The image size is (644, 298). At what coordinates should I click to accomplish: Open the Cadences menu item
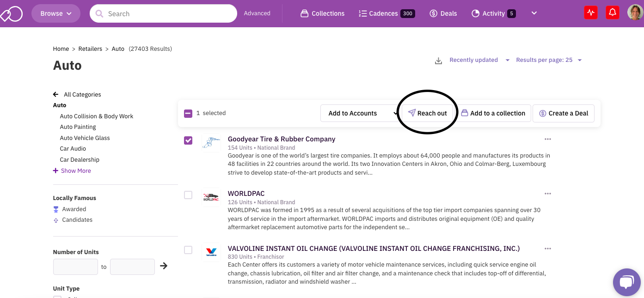386,13
